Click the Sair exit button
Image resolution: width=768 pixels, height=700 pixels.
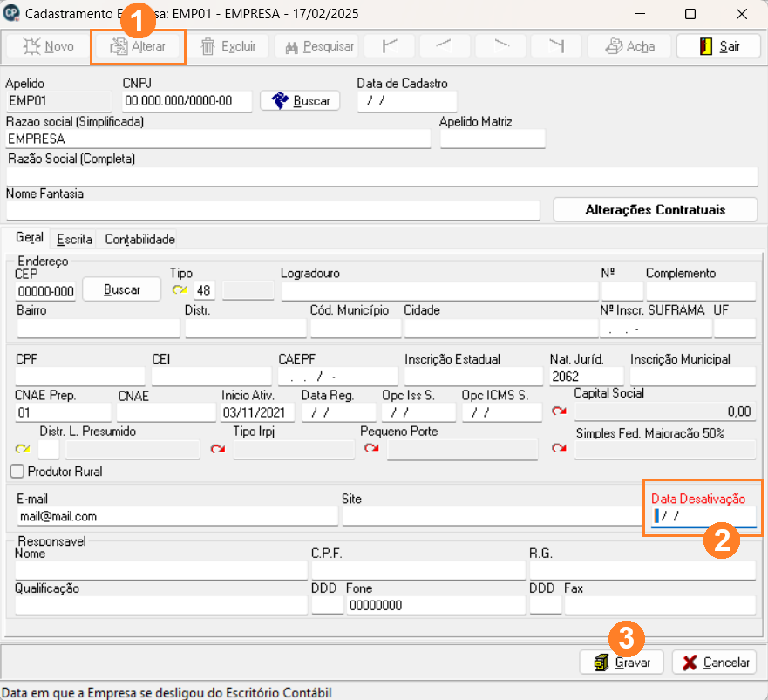click(718, 46)
